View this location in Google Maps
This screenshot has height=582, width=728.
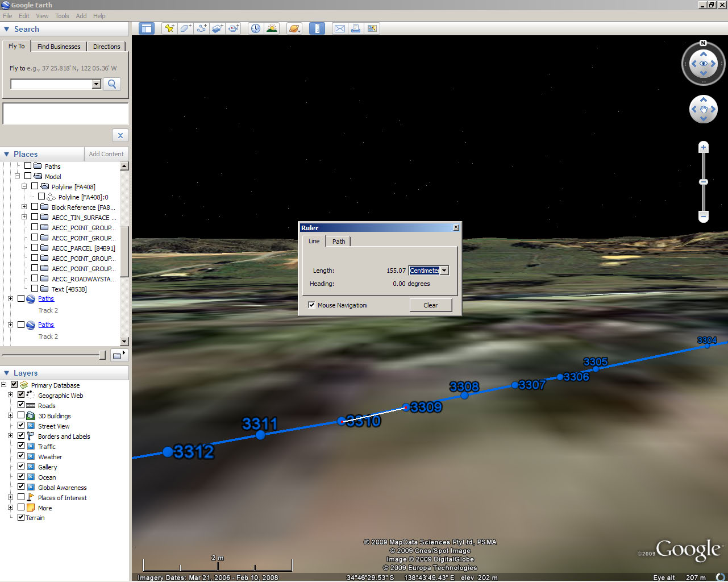(x=372, y=28)
